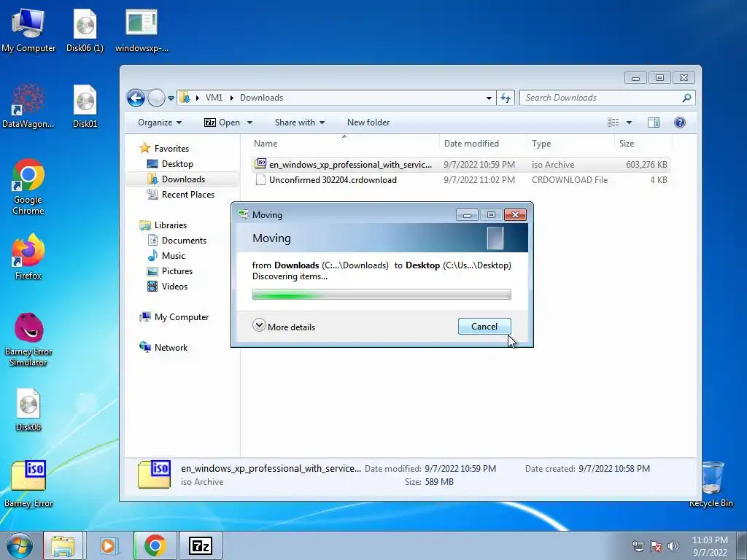
Task: Sort by the Name column header
Action: 344,144
